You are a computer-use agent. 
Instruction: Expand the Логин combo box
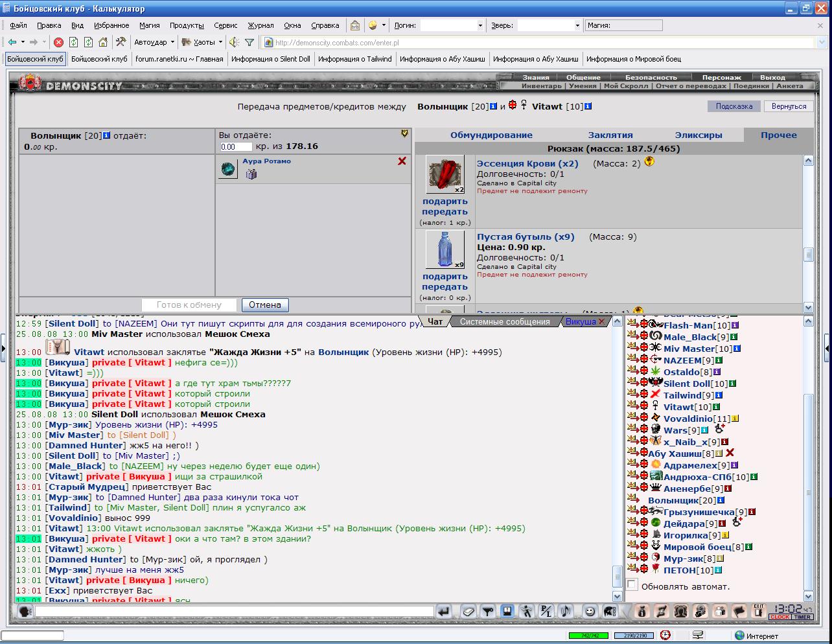[x=480, y=25]
